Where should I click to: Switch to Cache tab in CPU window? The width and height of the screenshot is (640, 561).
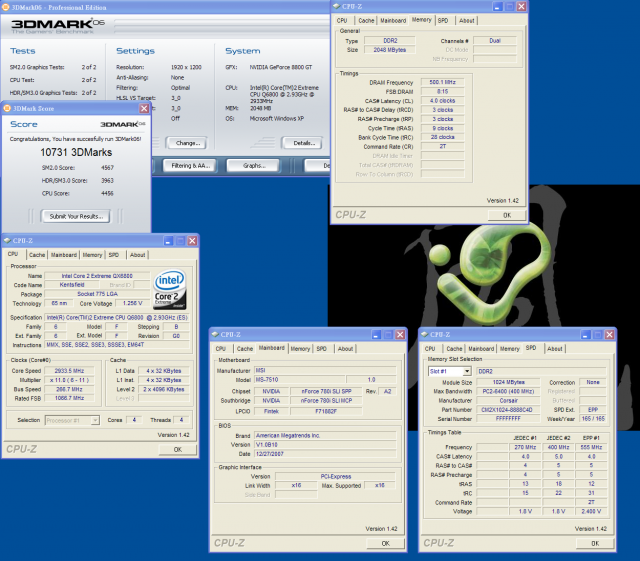pos(37,255)
